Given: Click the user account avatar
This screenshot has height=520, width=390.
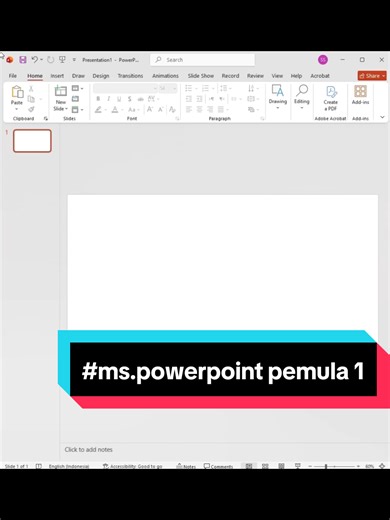Looking at the screenshot, I should pos(323,60).
